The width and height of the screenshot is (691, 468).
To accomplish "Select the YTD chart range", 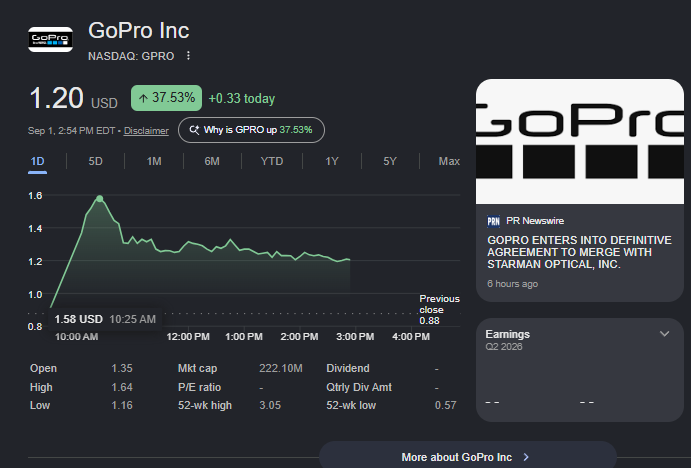I will pos(272,161).
